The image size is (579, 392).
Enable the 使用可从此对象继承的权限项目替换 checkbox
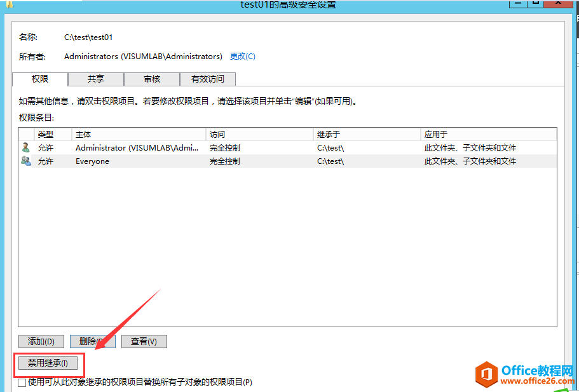(x=22, y=382)
